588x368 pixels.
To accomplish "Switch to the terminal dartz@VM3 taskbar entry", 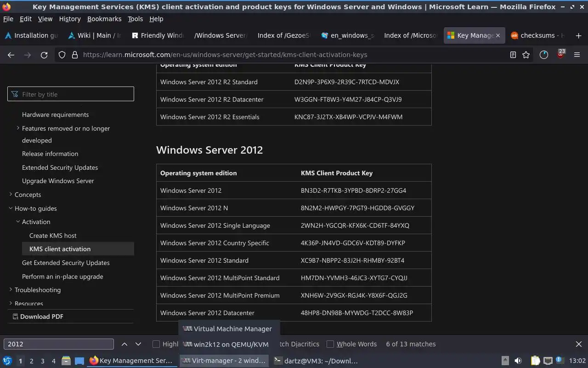I will point(316,361).
